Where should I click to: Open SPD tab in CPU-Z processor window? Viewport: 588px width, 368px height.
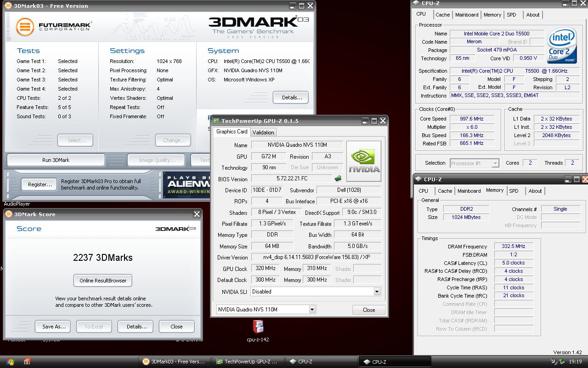point(511,15)
